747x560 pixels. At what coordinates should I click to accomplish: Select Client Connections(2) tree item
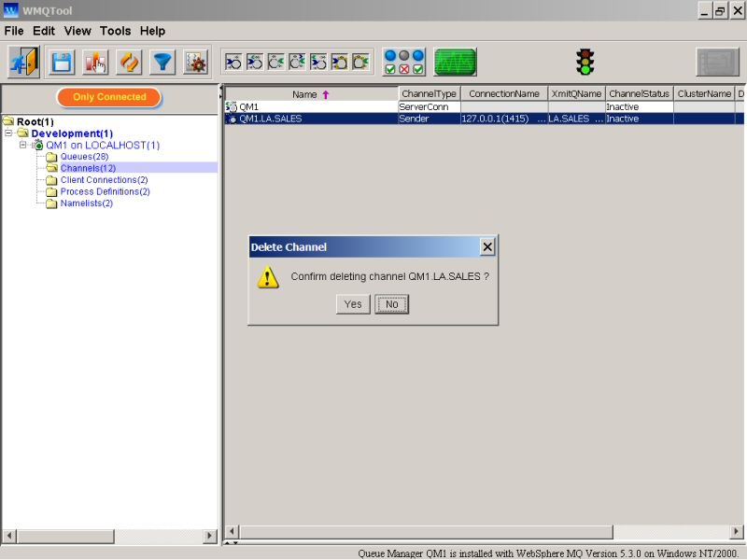point(104,180)
